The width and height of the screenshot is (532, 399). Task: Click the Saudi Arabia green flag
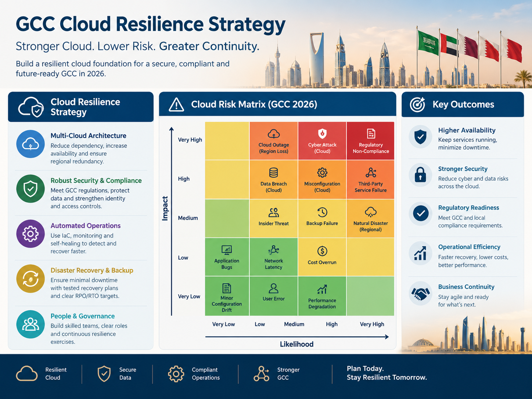428,42
